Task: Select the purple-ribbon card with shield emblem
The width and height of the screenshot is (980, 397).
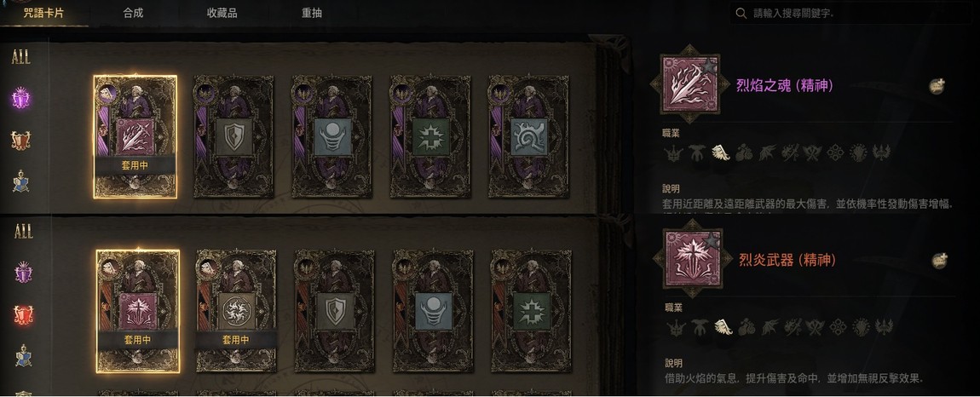Action: click(233, 136)
